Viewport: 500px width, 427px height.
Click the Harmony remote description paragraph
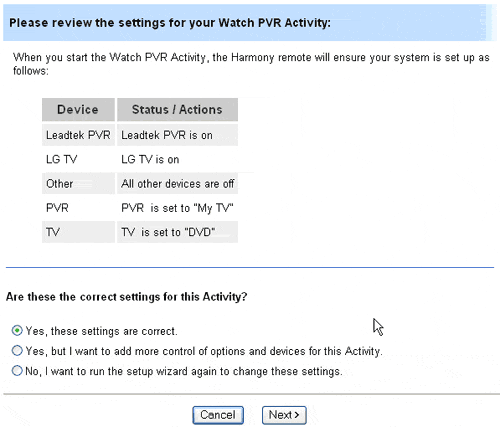251,64
